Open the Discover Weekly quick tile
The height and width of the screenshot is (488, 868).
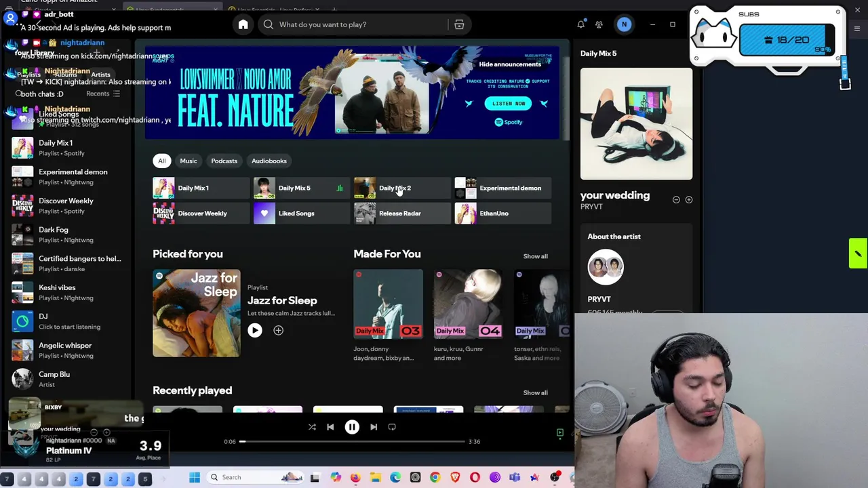(200, 213)
